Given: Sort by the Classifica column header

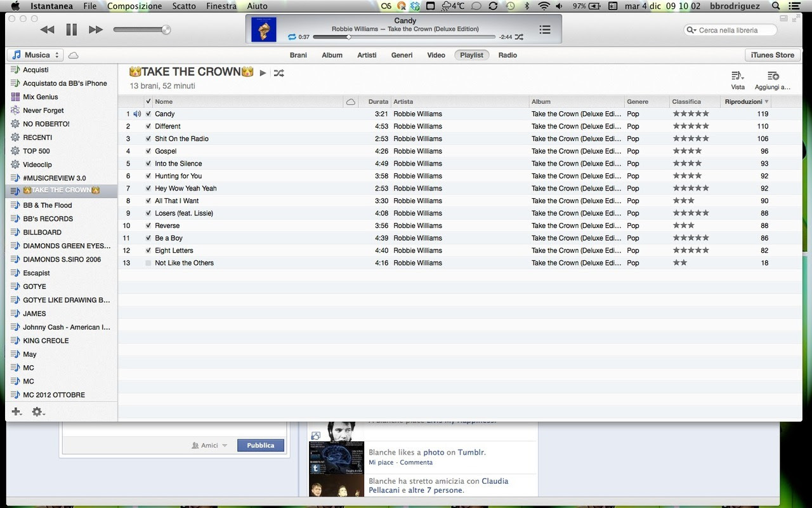Looking at the screenshot, I should (x=686, y=102).
